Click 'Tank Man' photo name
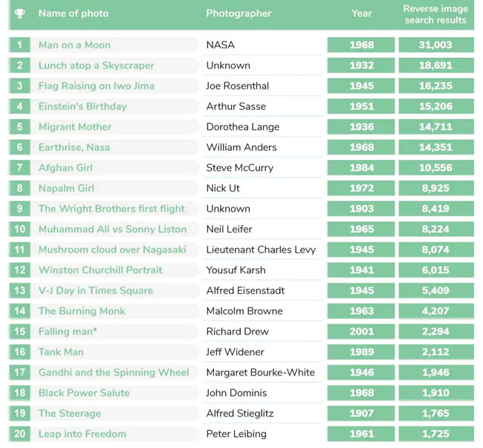 click(x=61, y=352)
